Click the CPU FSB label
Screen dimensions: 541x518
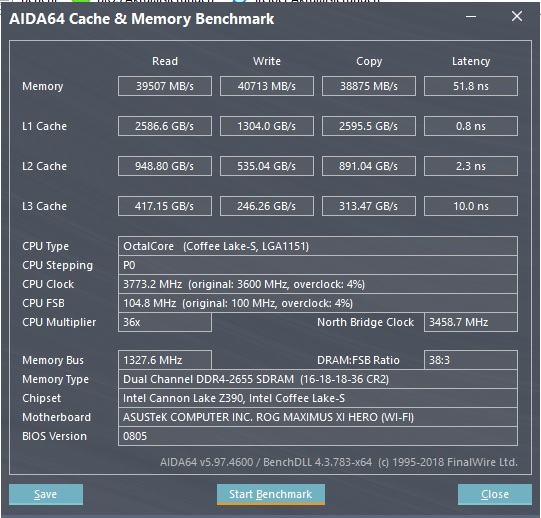43,303
